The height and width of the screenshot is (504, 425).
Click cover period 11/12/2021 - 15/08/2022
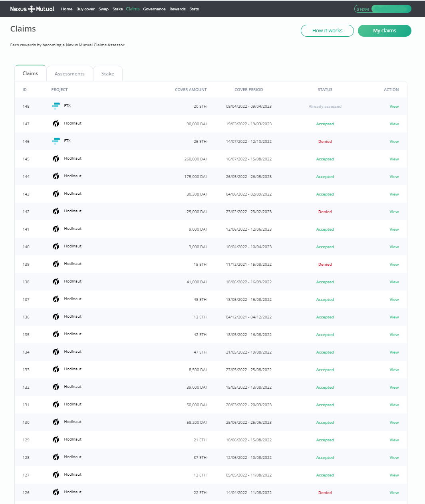coord(249,265)
